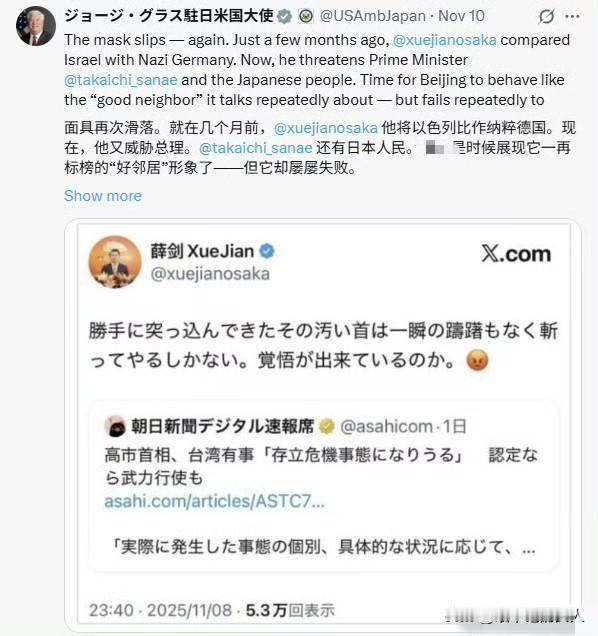Open @takaichi_sanae mention in Chinese translation
The height and width of the screenshot is (636, 598).
(x=256, y=148)
